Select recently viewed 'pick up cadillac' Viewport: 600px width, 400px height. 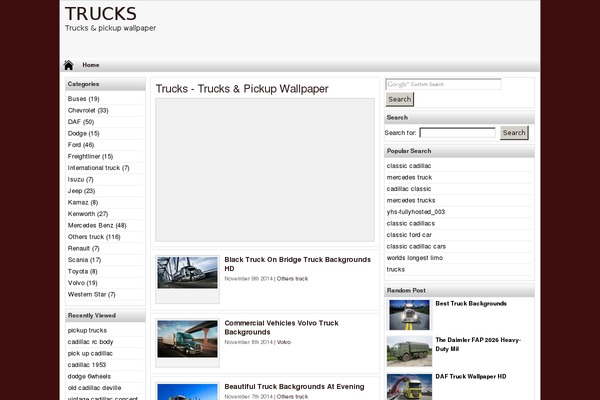pos(90,353)
